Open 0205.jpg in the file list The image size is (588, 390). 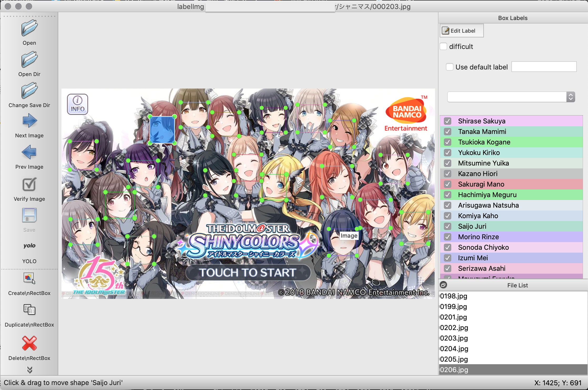513,359
